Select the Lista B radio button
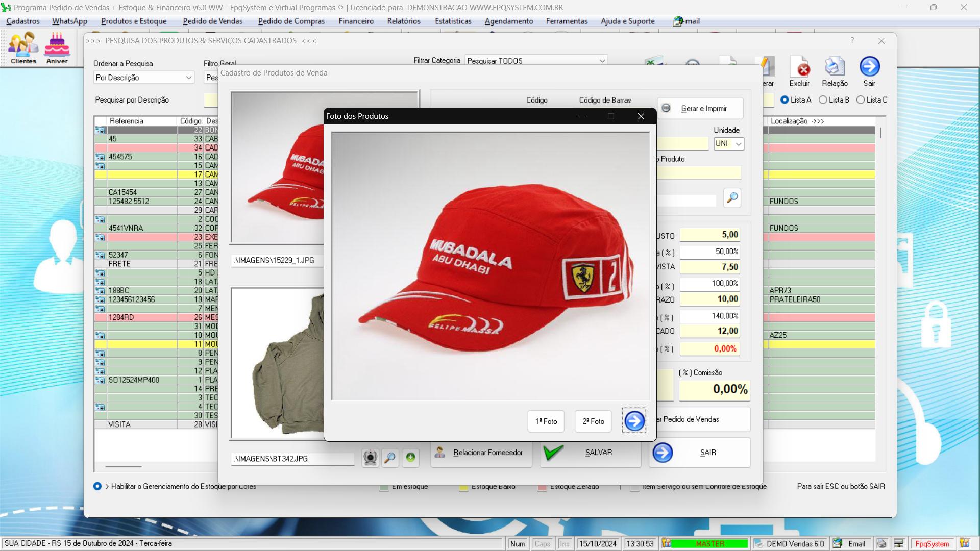The width and height of the screenshot is (980, 551). pos(823,100)
